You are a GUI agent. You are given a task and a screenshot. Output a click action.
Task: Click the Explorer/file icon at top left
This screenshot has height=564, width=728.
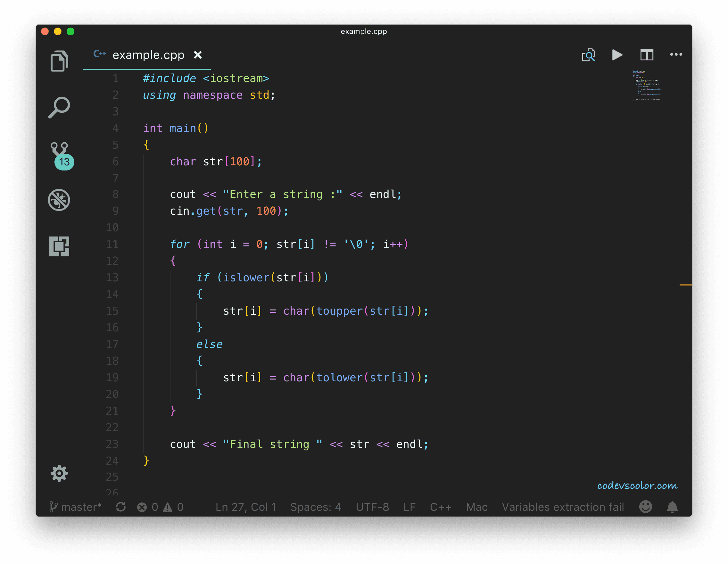(59, 60)
